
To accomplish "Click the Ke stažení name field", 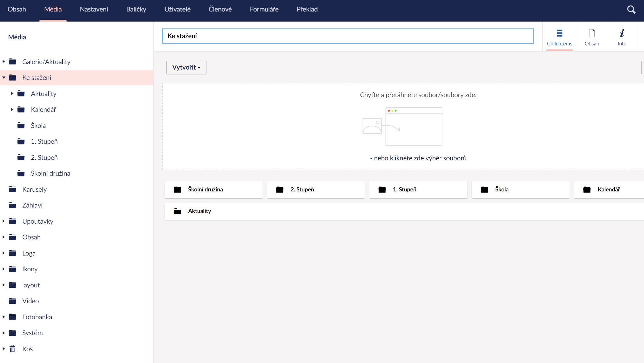I will point(348,36).
